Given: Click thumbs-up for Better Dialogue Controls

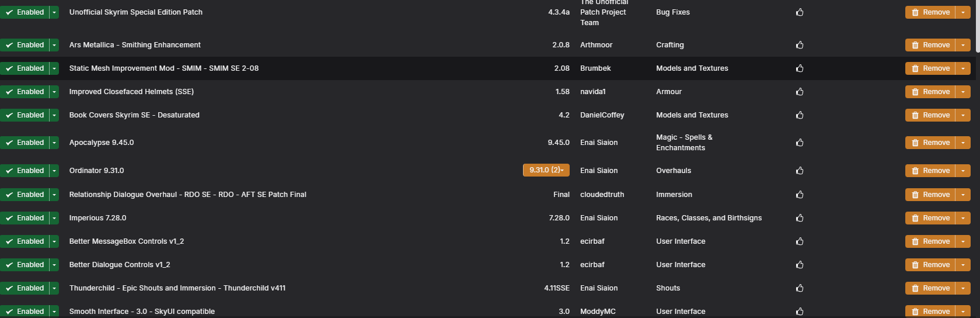Looking at the screenshot, I should [x=800, y=265].
